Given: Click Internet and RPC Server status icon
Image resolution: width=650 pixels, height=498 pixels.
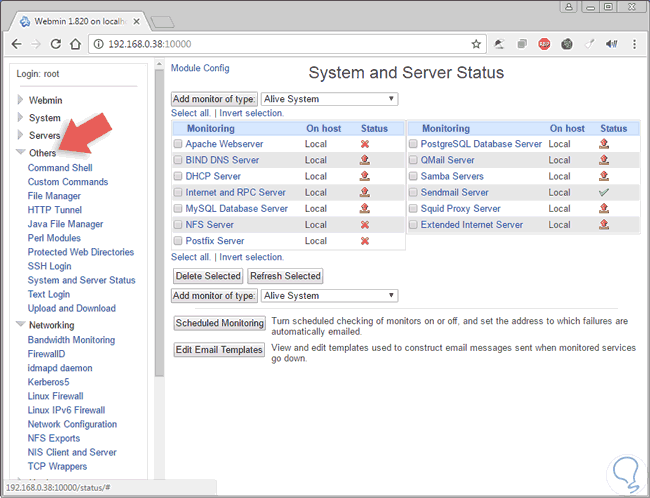Looking at the screenshot, I should pos(365,192).
